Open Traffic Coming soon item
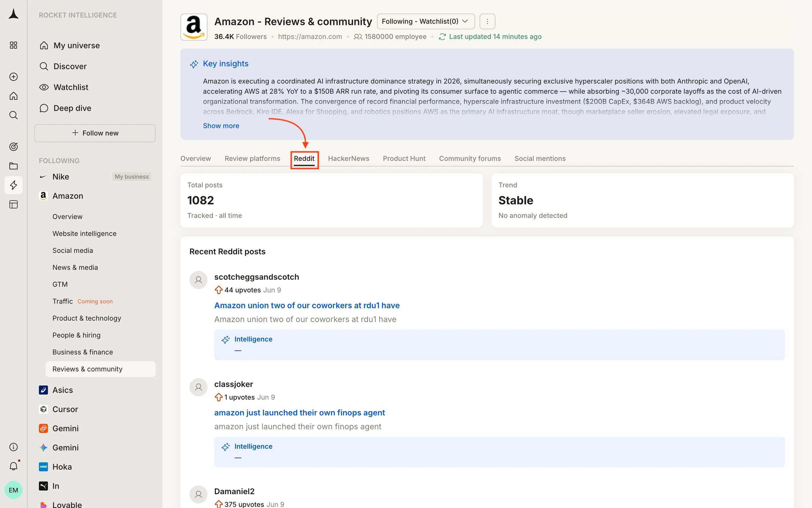Screen dimensions: 812x508 [83, 301]
